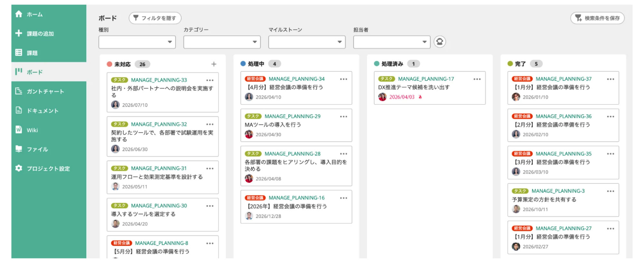Click assignee avatar on MANAGE_PLANNING-29 card
Viewport: 644px width, 263px height.
click(249, 134)
